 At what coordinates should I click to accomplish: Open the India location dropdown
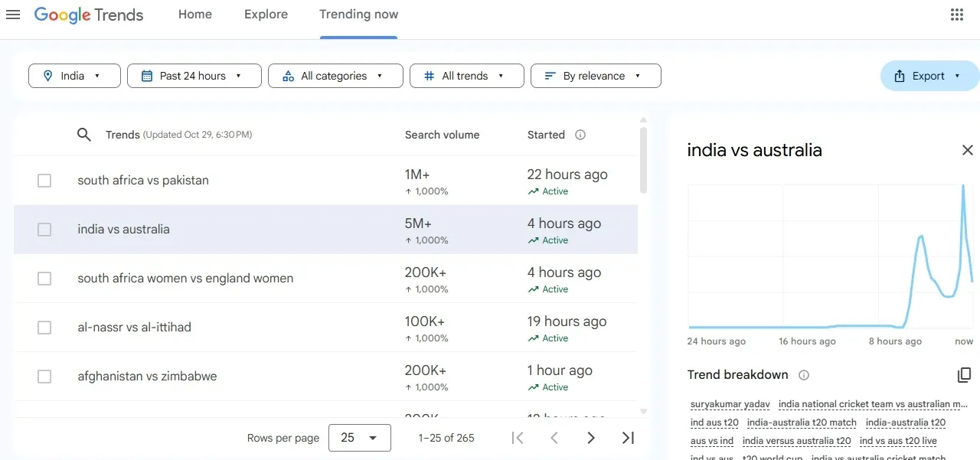point(74,76)
